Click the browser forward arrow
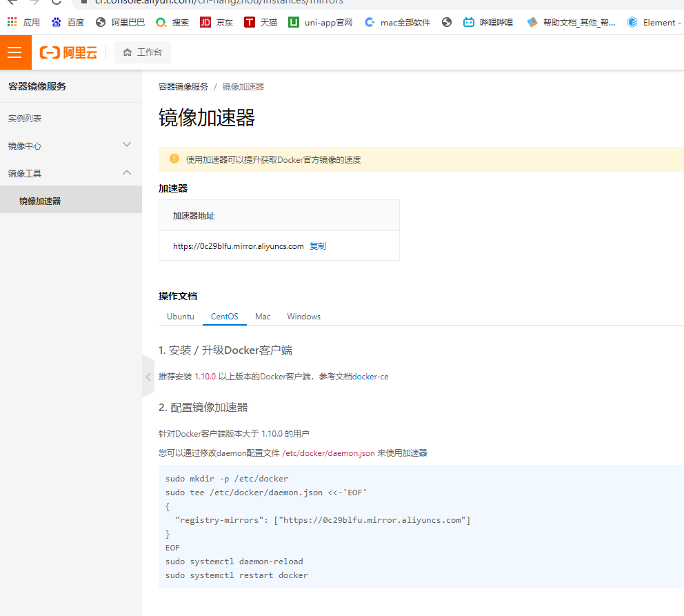This screenshot has height=616, width=684. [34, 2]
